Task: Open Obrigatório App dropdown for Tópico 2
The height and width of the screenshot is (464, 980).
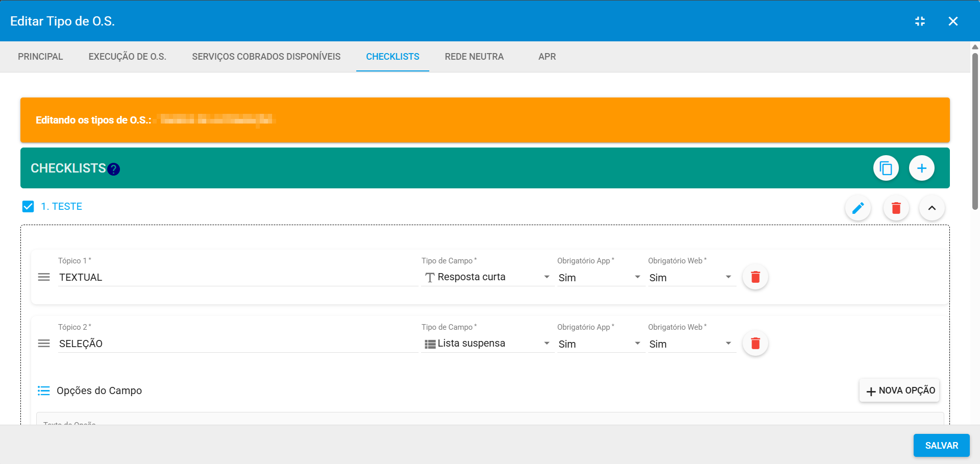Action: (600, 344)
